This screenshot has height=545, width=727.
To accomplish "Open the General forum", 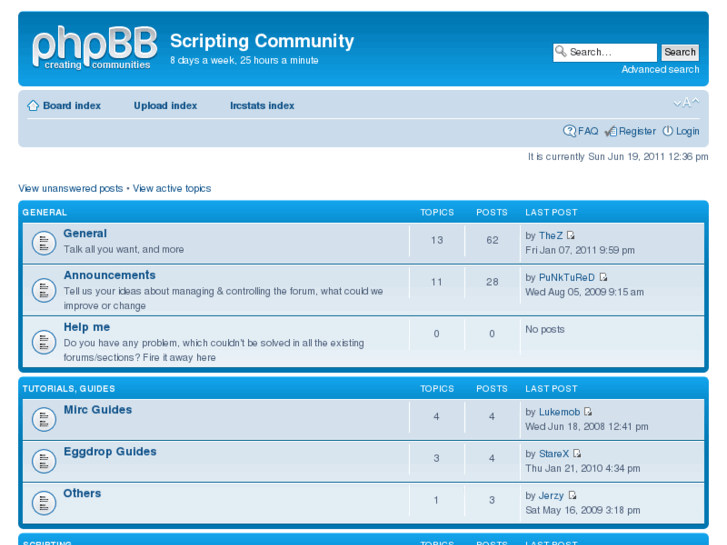I will click(x=85, y=233).
